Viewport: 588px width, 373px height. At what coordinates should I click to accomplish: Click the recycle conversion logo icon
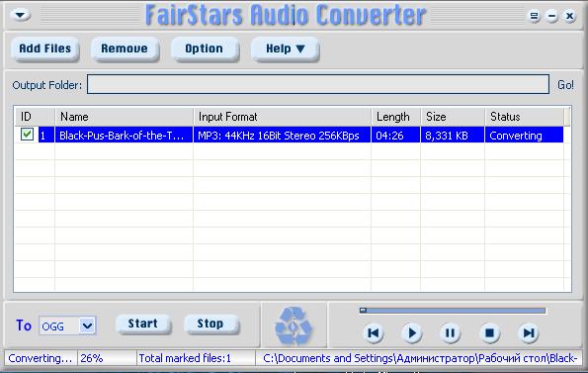[x=294, y=326]
